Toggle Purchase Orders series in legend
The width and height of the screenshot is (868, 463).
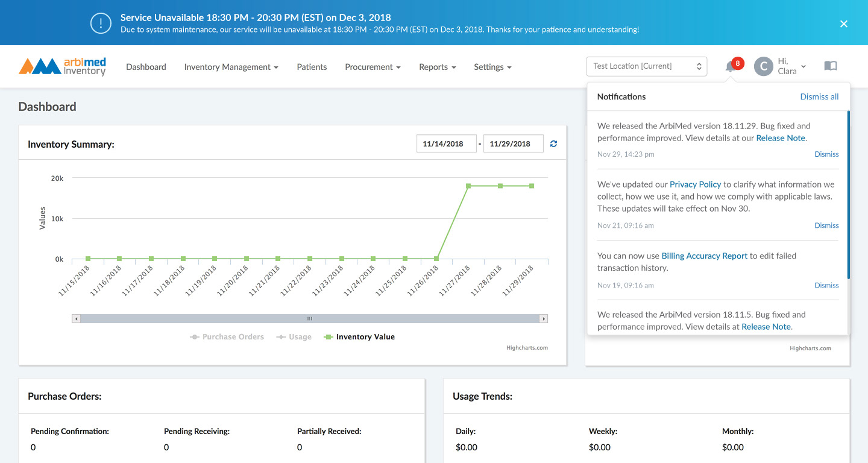[227, 337]
